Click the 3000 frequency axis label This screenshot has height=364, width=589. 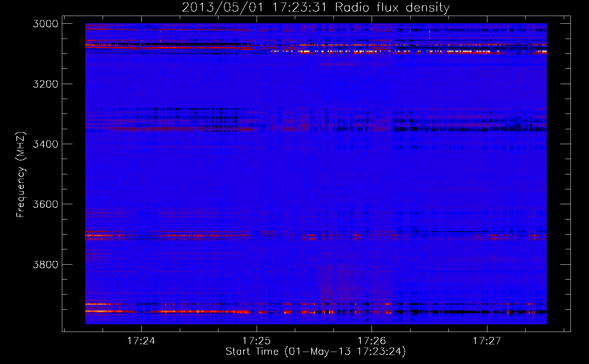pyautogui.click(x=45, y=24)
